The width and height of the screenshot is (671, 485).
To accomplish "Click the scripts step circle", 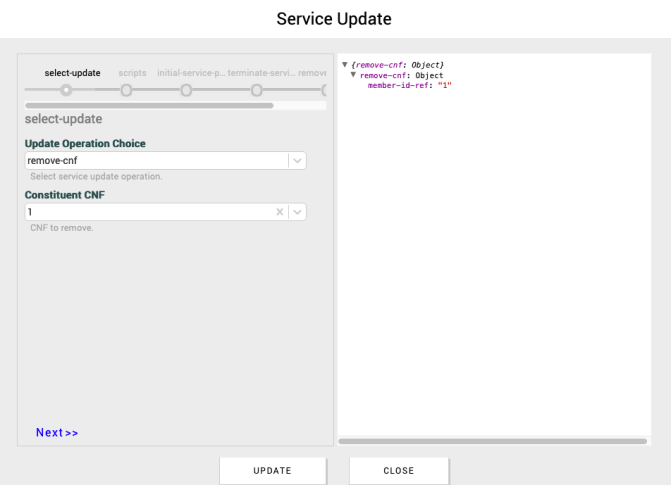I will (126, 90).
